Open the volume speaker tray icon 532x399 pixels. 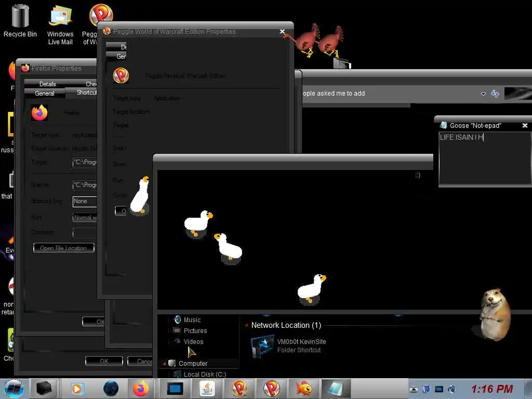[x=451, y=389]
